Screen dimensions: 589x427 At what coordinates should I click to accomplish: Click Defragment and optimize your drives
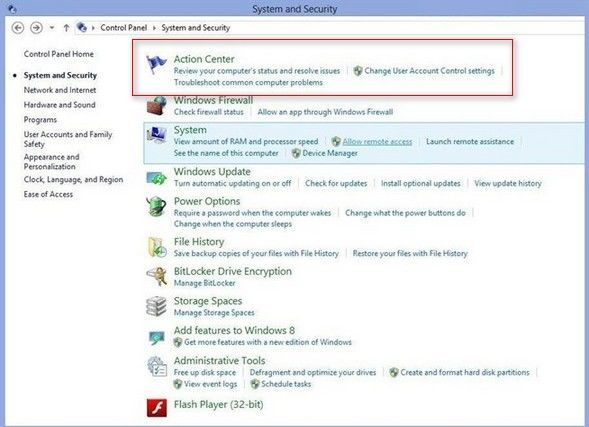pyautogui.click(x=313, y=373)
